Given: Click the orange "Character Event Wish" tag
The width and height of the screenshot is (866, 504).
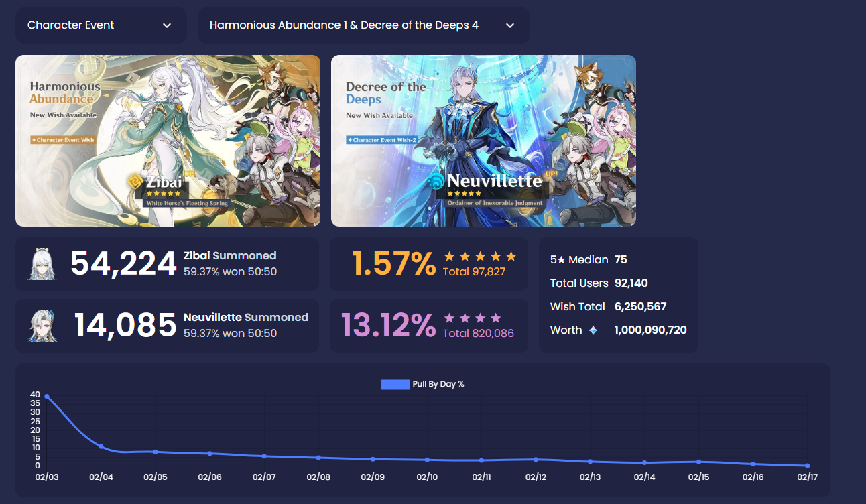Looking at the screenshot, I should coord(63,140).
